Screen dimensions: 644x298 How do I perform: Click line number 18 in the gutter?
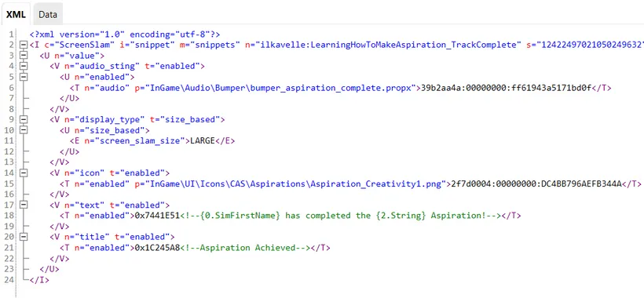(x=9, y=216)
